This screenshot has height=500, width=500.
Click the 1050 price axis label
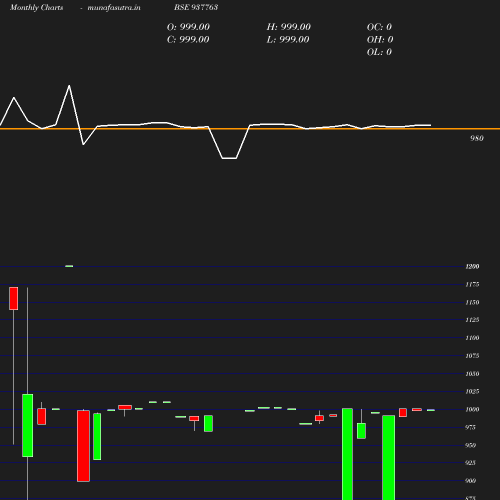click(472, 374)
